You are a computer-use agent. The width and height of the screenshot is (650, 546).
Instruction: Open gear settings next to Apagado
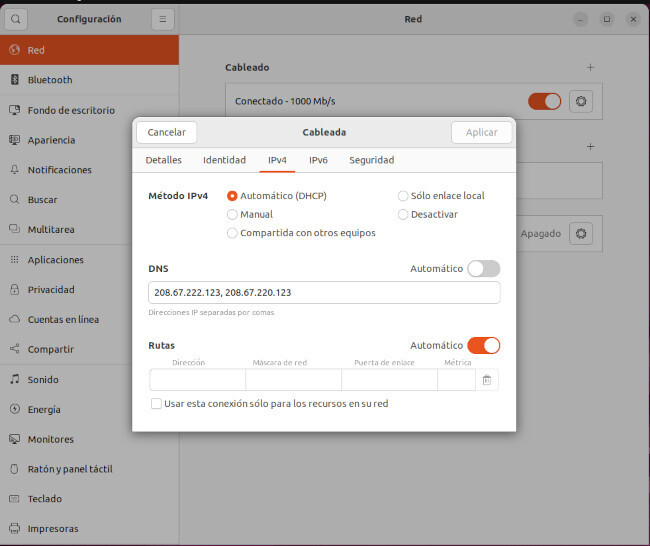pyautogui.click(x=582, y=233)
